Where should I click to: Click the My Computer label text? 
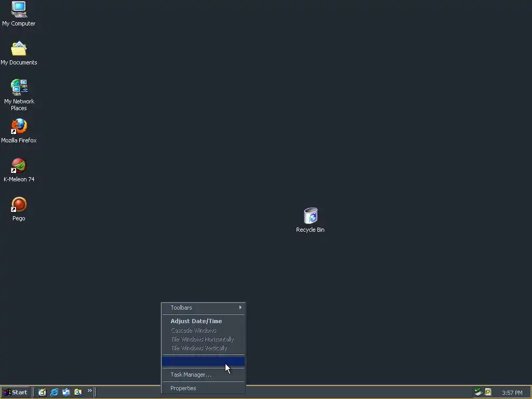tap(19, 23)
